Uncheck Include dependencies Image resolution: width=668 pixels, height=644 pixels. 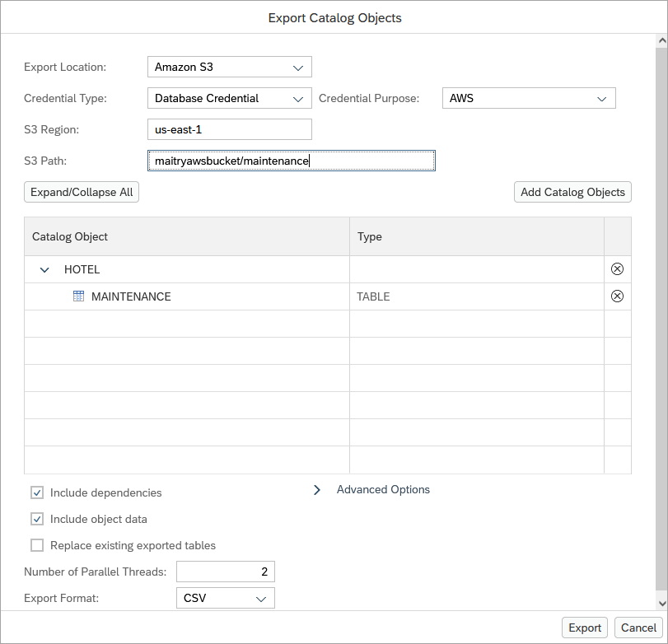[37, 492]
